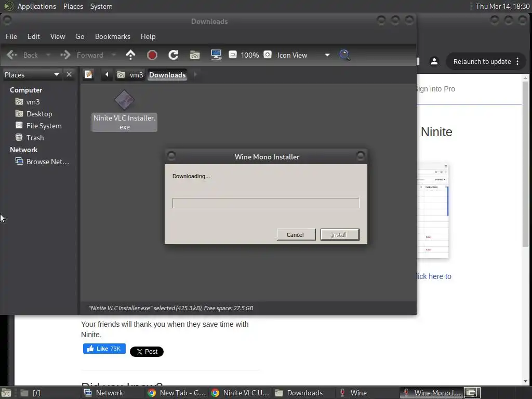Image resolution: width=532 pixels, height=399 pixels.
Task: Switch to New Tab Chrome taskbar window
Action: point(177,393)
